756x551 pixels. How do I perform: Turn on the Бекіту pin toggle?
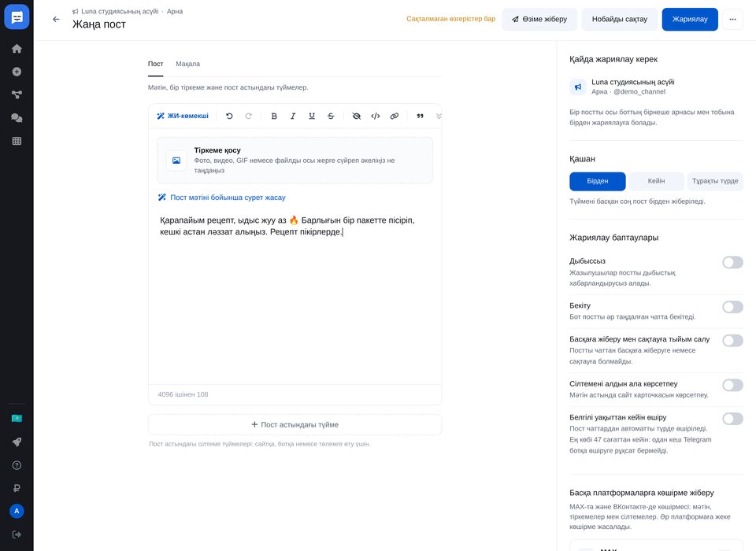(732, 307)
